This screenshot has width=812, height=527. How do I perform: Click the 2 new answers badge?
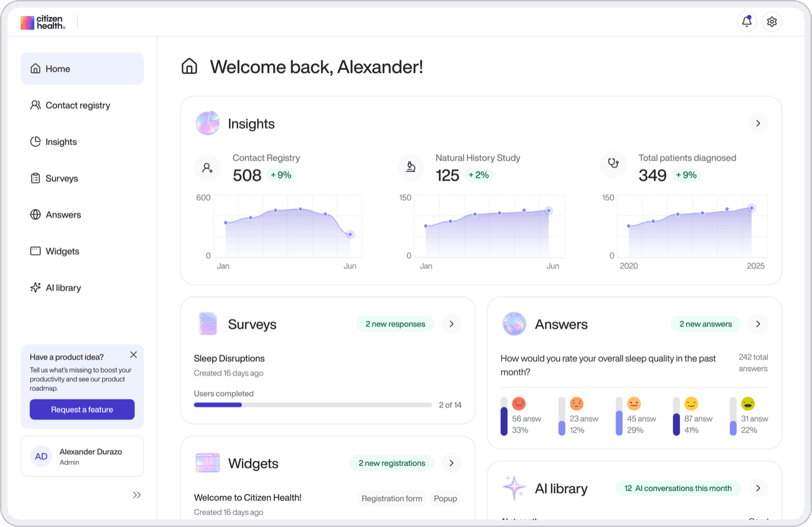pos(705,324)
